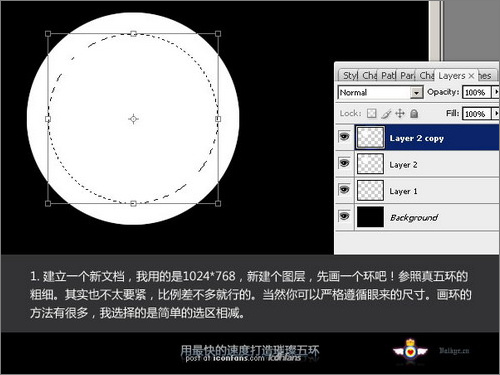Click the bottom-right transform handle

pyautogui.click(x=218, y=203)
